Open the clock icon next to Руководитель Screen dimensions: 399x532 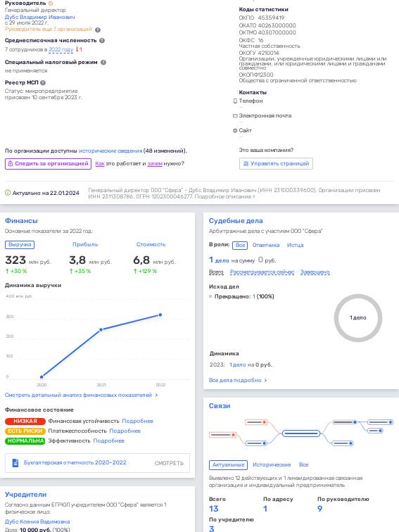tap(51, 4)
